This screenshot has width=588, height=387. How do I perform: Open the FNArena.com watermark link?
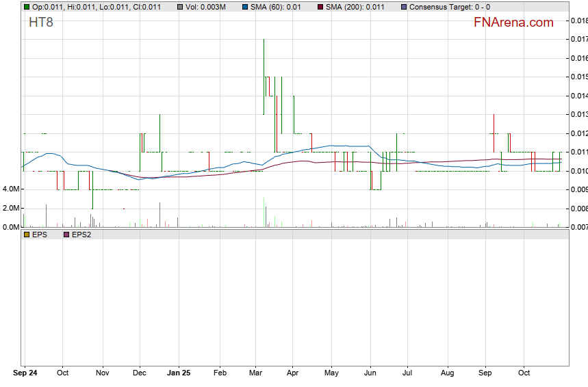[x=513, y=23]
